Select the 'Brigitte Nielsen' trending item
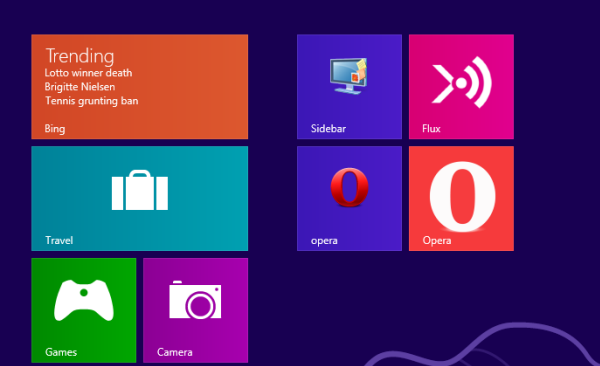Viewport: 600px width, 366px height. pos(80,87)
